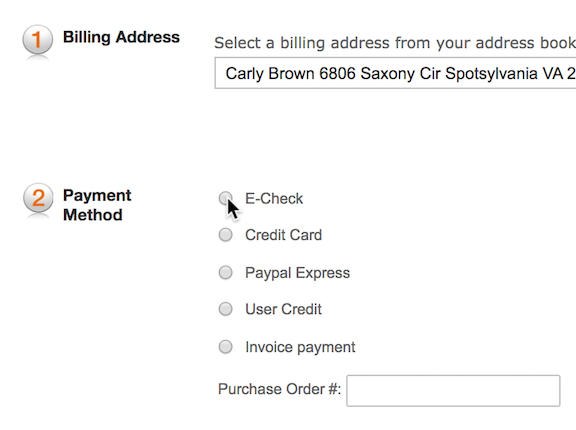The image size is (576, 430).
Task: Enable the User Credit payment radio
Action: coord(226,309)
